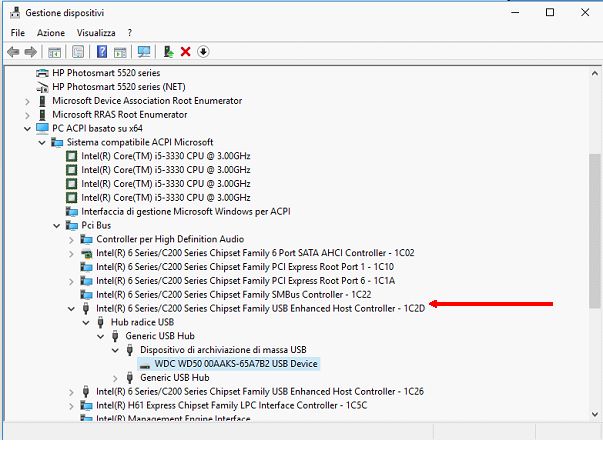Scan for hardware changes monitor icon

(144, 52)
